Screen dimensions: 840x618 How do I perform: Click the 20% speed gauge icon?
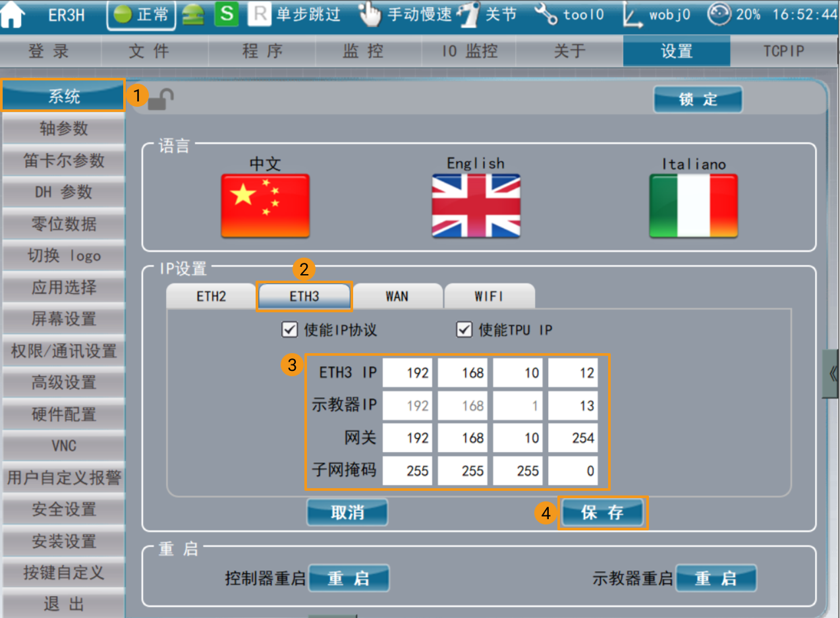719,14
